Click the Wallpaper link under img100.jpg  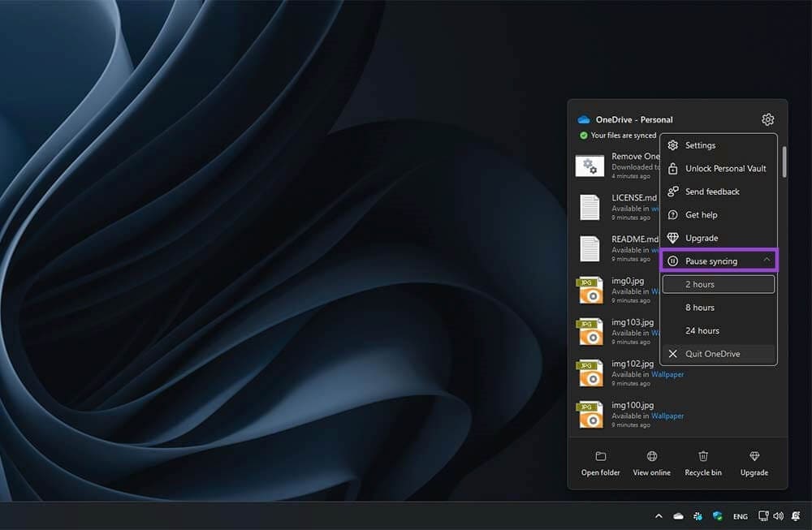pos(667,416)
